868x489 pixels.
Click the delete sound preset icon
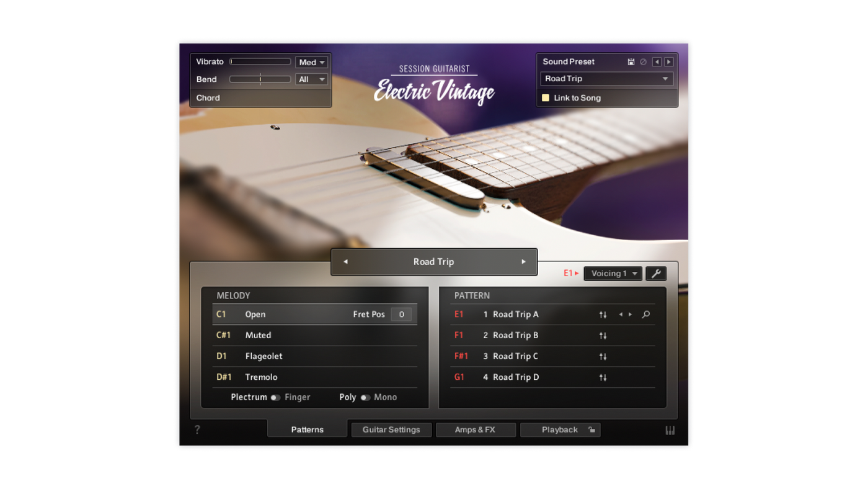[644, 62]
